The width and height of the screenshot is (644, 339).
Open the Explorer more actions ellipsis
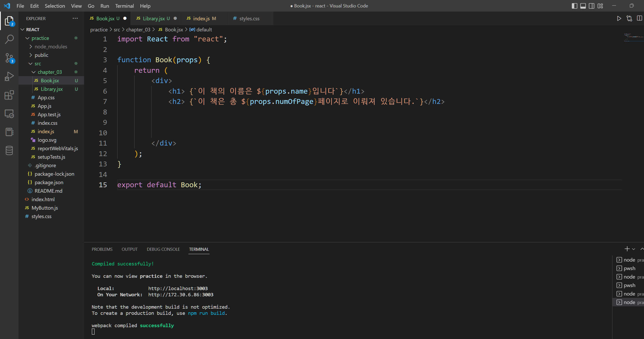point(75,18)
